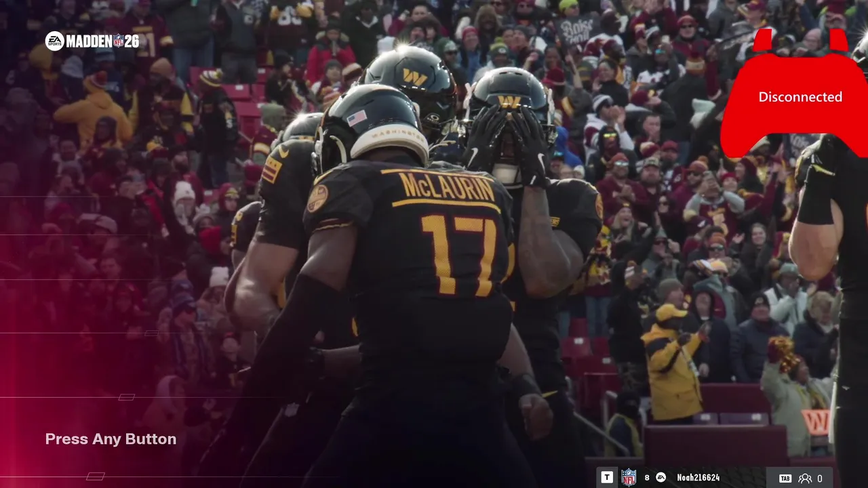Click the Press Any Button prompt
868x488 pixels.
[111, 439]
